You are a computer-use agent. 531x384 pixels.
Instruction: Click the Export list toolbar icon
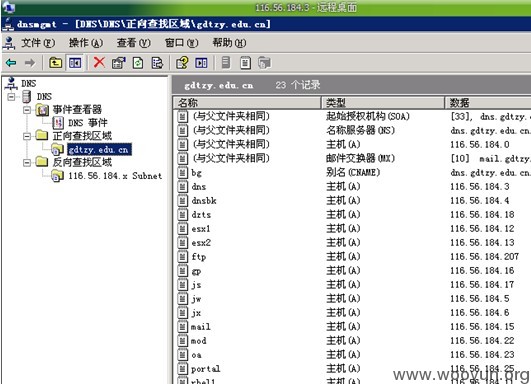(x=157, y=63)
